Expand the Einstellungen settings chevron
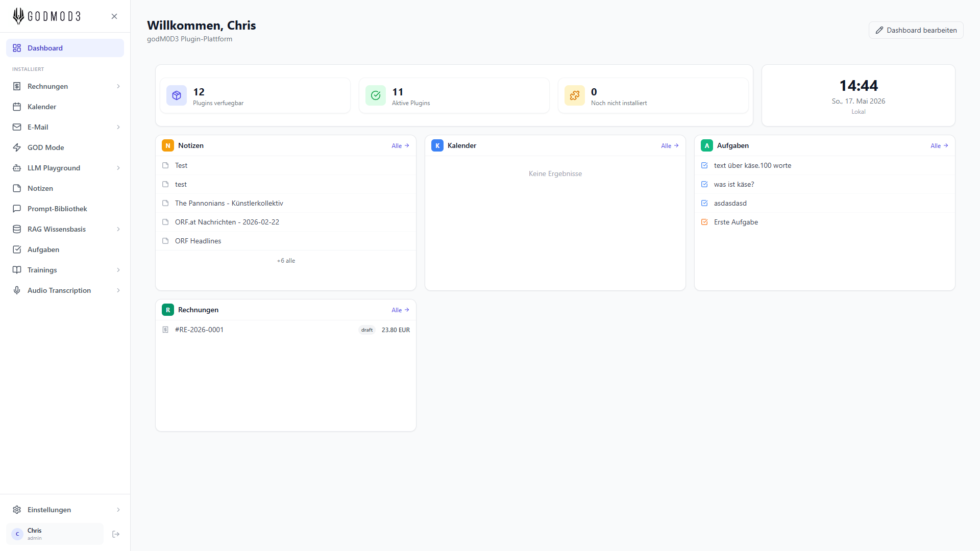The height and width of the screenshot is (551, 980). [118, 510]
